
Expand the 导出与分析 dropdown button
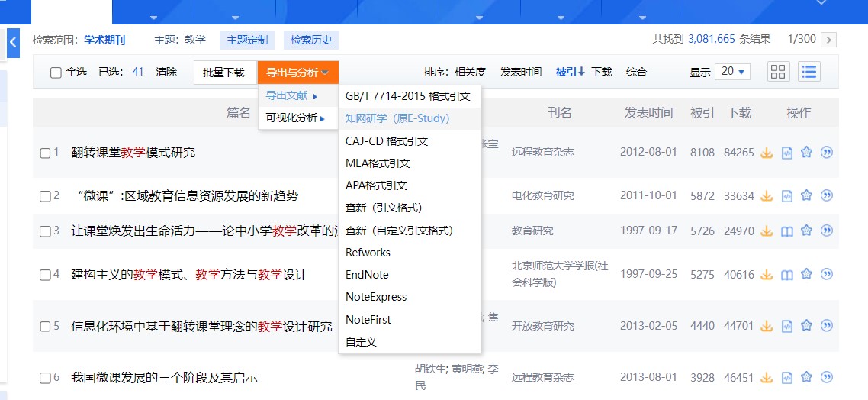(x=297, y=73)
